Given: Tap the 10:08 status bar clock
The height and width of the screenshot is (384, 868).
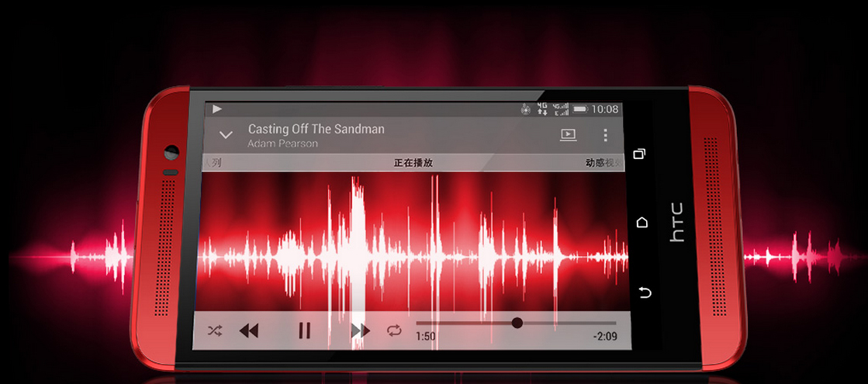Looking at the screenshot, I should 605,109.
